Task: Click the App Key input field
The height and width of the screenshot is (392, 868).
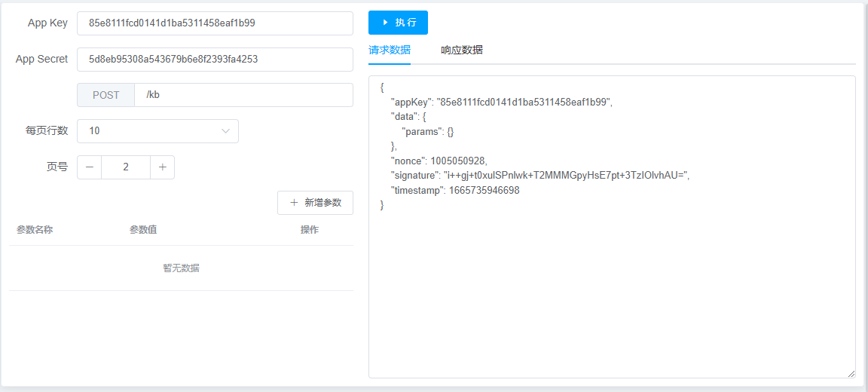Action: pyautogui.click(x=215, y=23)
